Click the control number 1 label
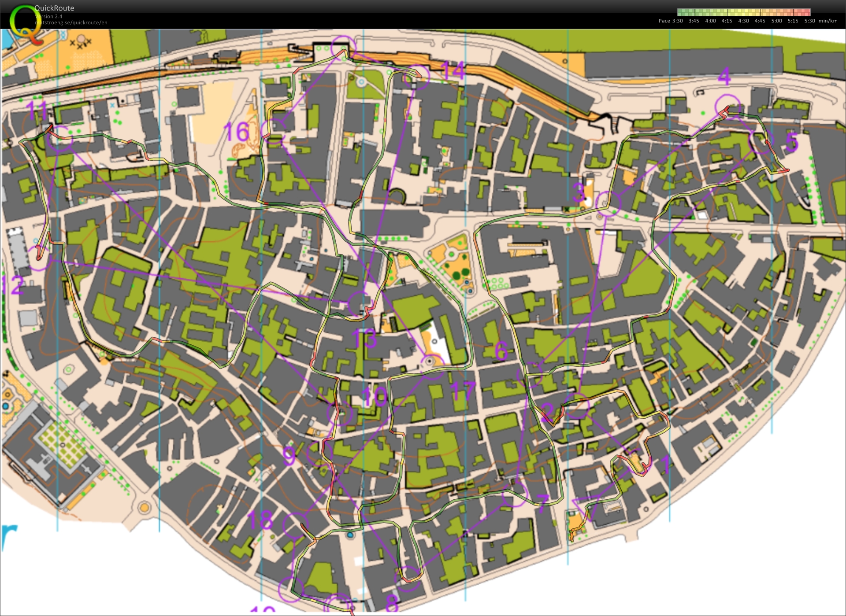This screenshot has height=616, width=846. 664,465
